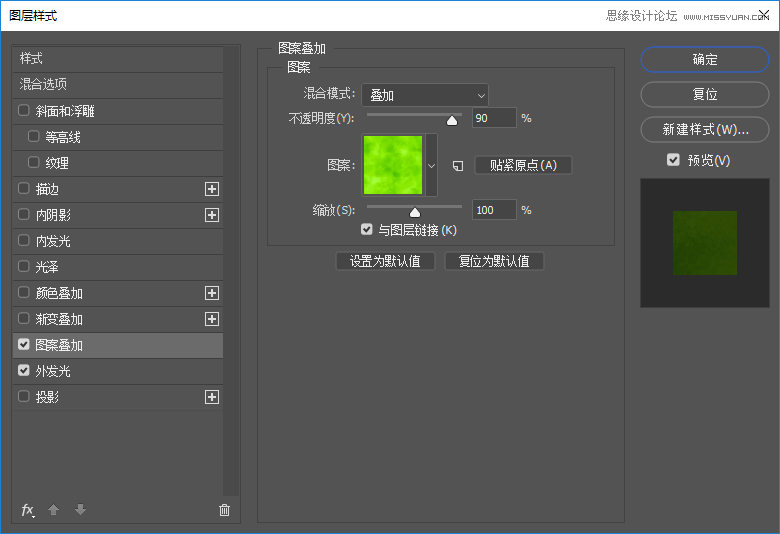The width and height of the screenshot is (780, 534).
Task: Enable the 颜色叠加 checkbox
Action: tap(23, 292)
